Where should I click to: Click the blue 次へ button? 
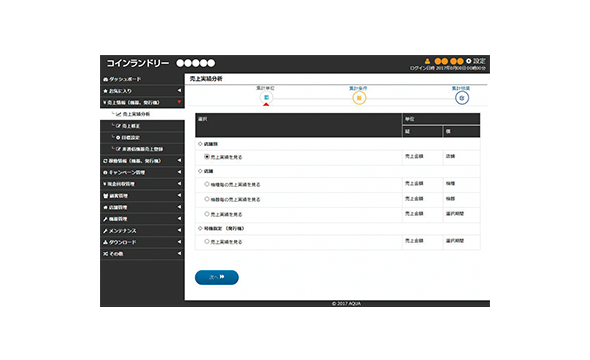(x=217, y=277)
